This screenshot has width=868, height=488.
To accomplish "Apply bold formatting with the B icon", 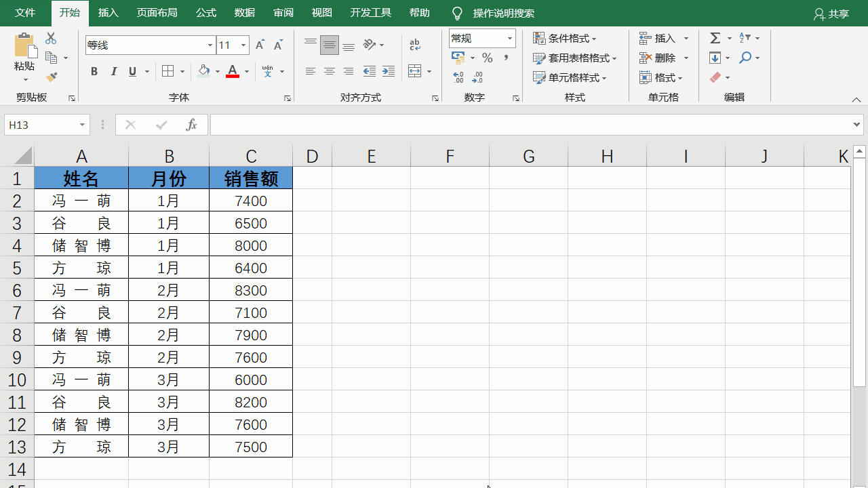I will pos(94,71).
